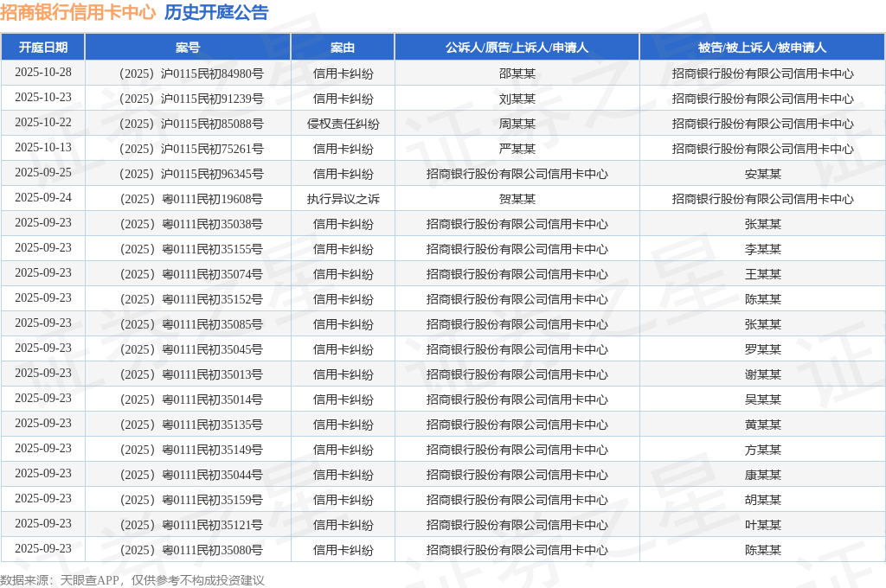Click defendant 方某某
Screen dimensions: 886x588
(763, 450)
